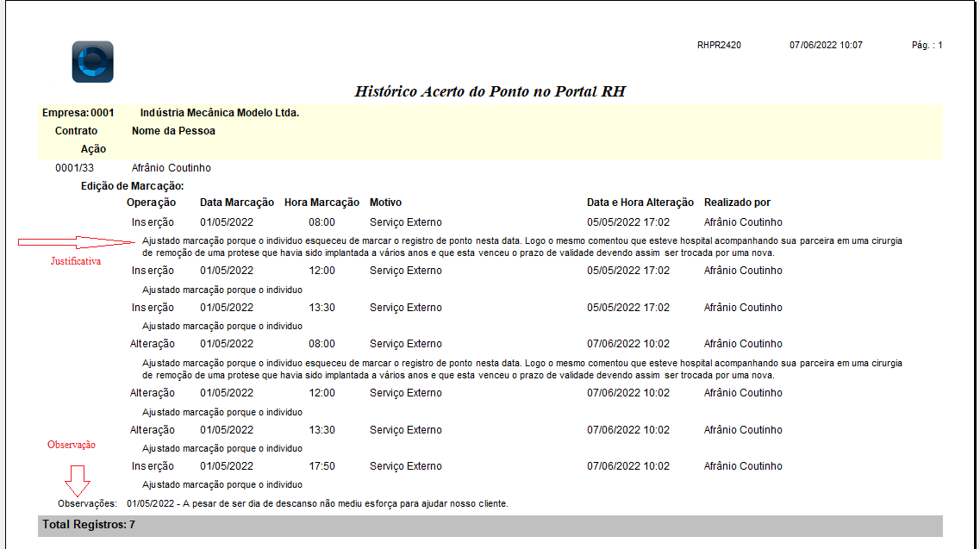Click the contract number "0001/33"
Screen dimensions: 980x549
pyautogui.click(x=74, y=168)
